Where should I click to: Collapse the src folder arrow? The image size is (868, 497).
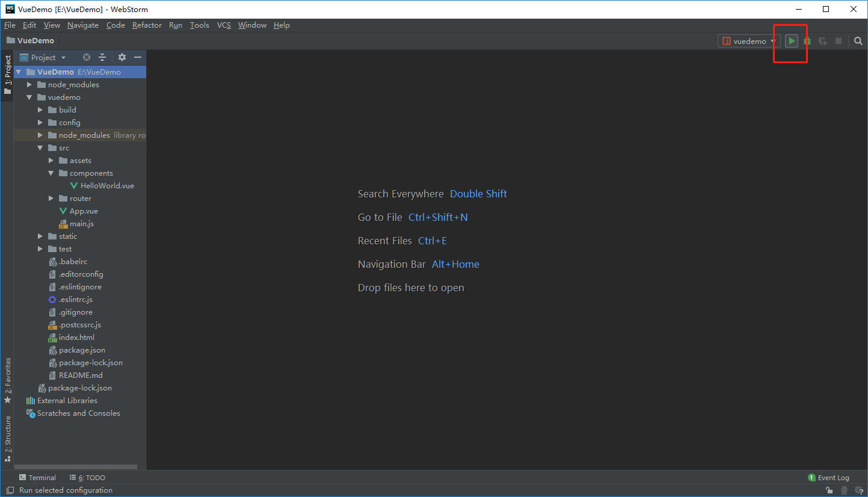pos(40,147)
